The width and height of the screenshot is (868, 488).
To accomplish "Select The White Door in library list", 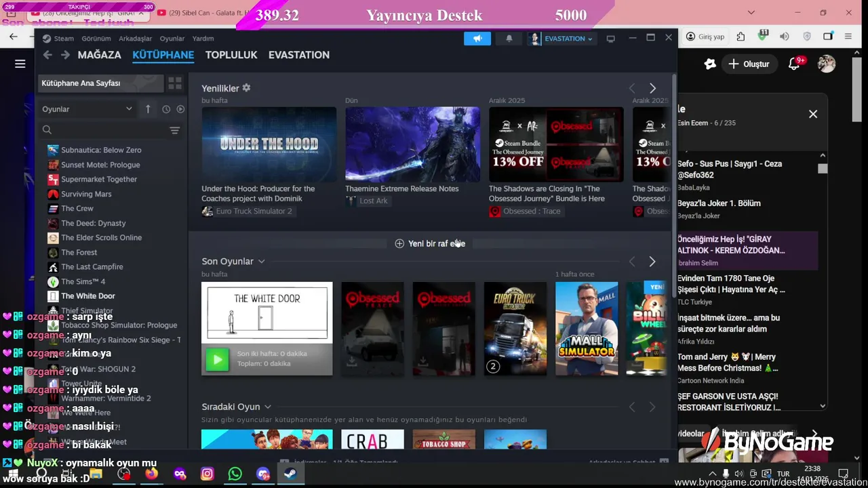I will [x=88, y=296].
